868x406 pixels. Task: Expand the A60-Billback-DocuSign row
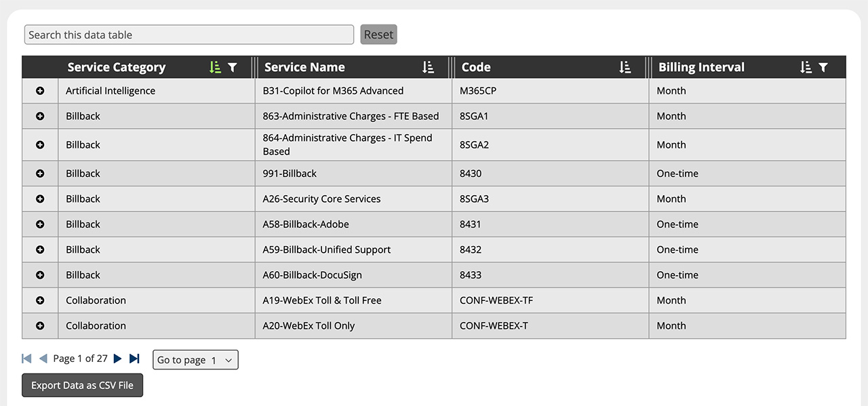(x=39, y=275)
